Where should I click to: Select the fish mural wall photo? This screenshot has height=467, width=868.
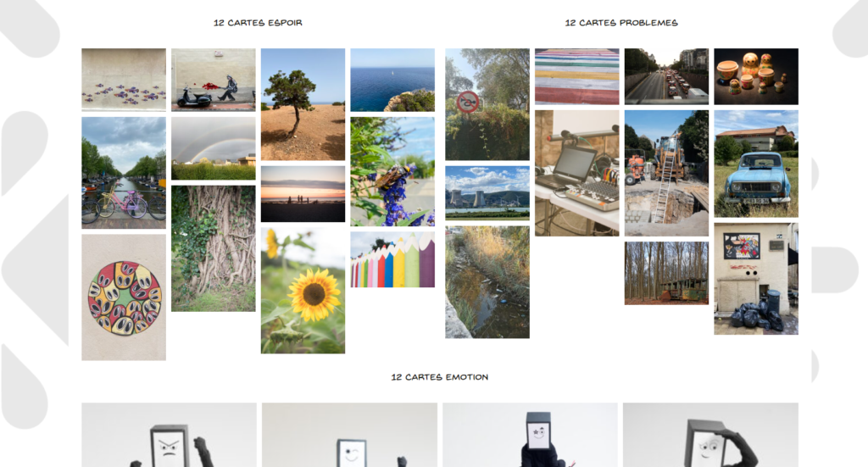pos(124,80)
